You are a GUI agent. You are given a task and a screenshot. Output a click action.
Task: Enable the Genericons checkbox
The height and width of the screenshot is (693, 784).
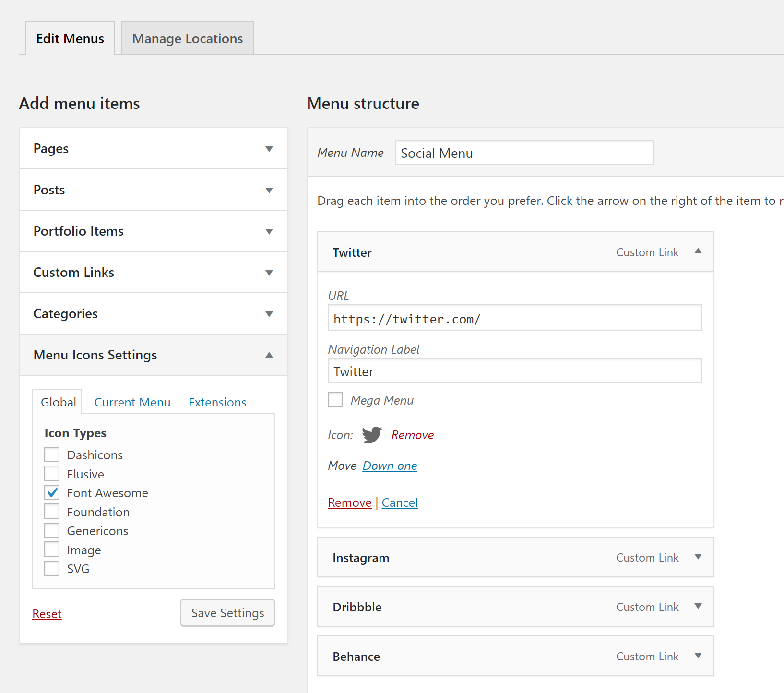pyautogui.click(x=52, y=530)
